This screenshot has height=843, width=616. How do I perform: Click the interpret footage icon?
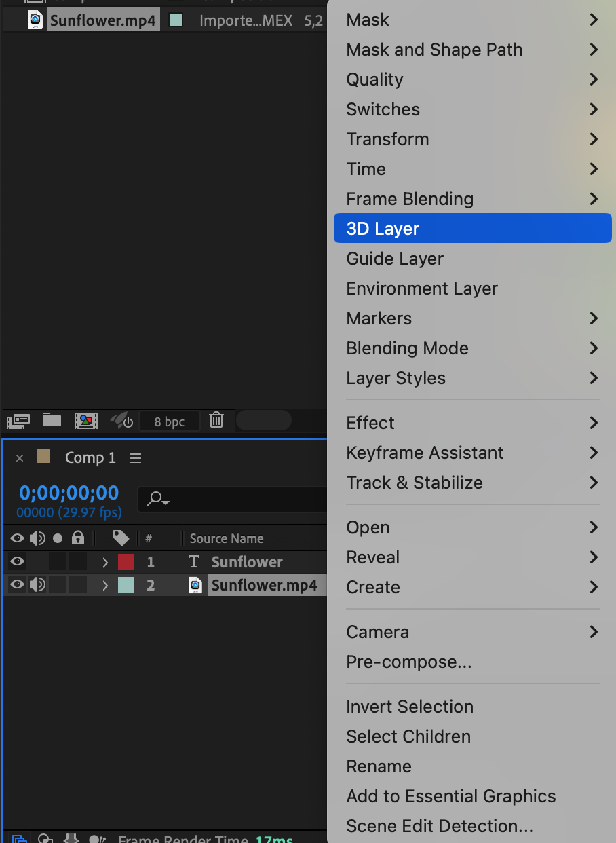[18, 421]
